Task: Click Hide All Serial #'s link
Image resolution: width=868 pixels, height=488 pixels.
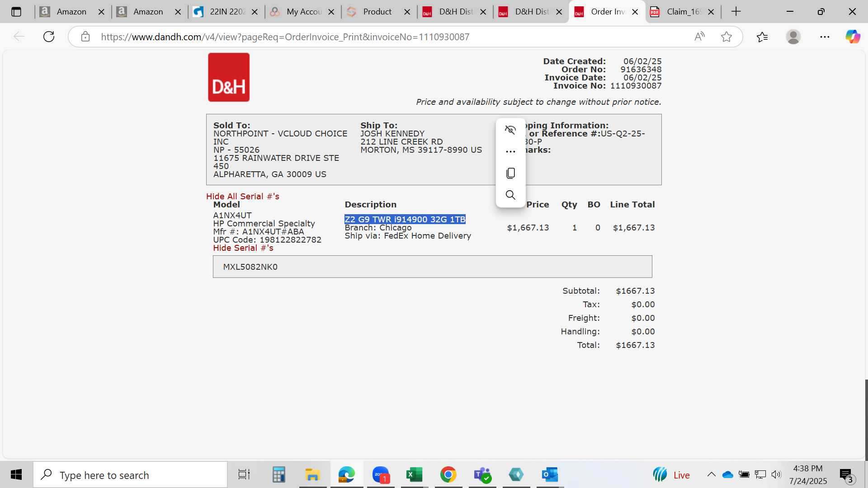Action: pyautogui.click(x=243, y=197)
